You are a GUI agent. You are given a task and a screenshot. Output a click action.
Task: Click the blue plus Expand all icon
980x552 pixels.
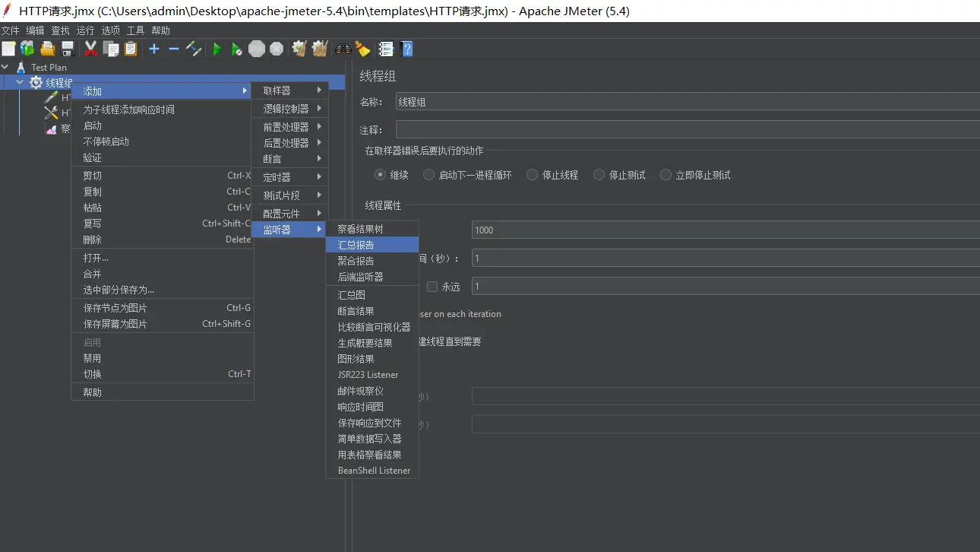tap(154, 49)
